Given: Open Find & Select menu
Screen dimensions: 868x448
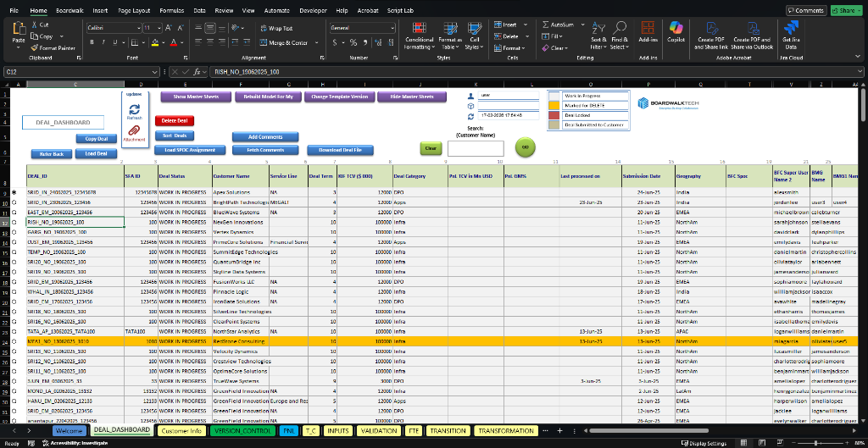Looking at the screenshot, I should pos(620,36).
